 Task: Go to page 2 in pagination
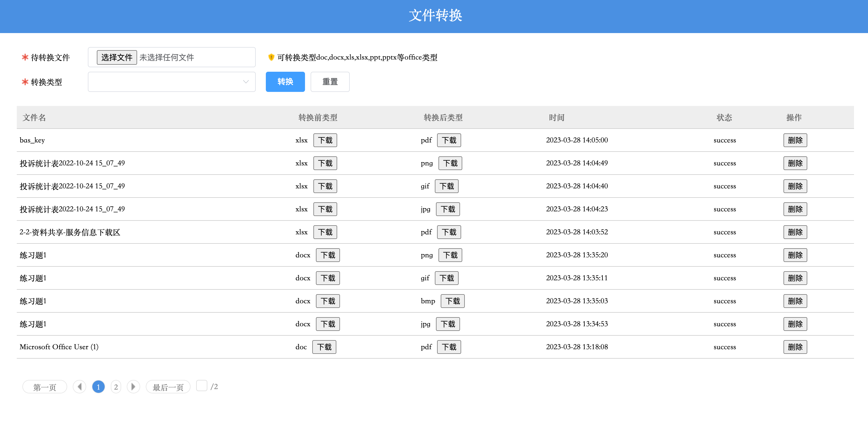click(x=116, y=387)
